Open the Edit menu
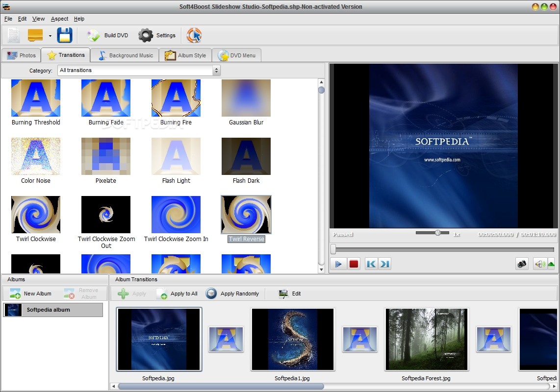The image size is (560, 392). pyautogui.click(x=22, y=19)
